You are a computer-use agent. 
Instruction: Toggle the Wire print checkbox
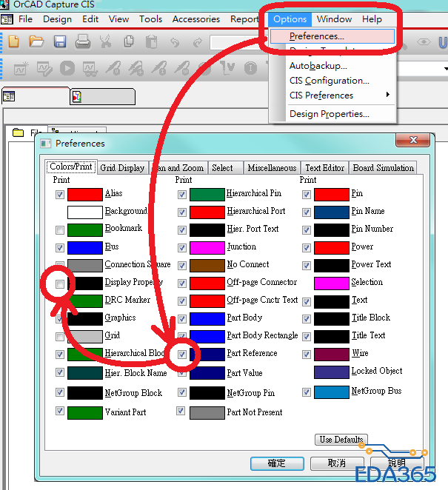307,355
